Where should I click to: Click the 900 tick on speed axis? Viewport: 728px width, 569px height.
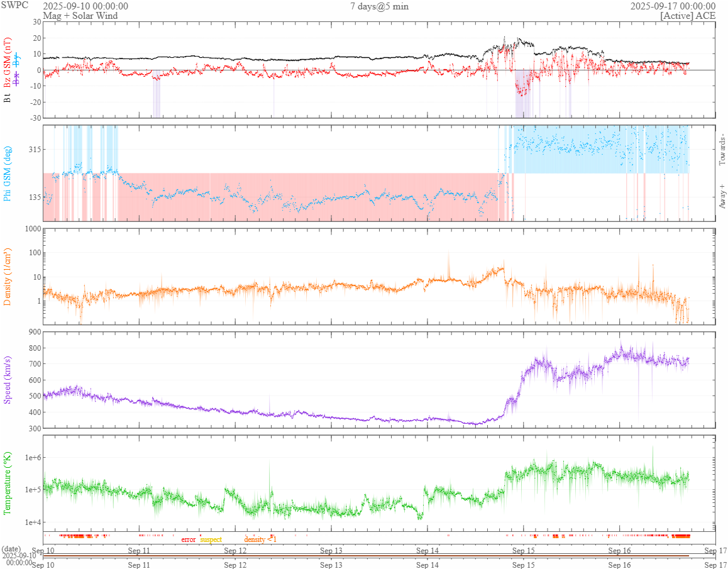pyautogui.click(x=35, y=331)
